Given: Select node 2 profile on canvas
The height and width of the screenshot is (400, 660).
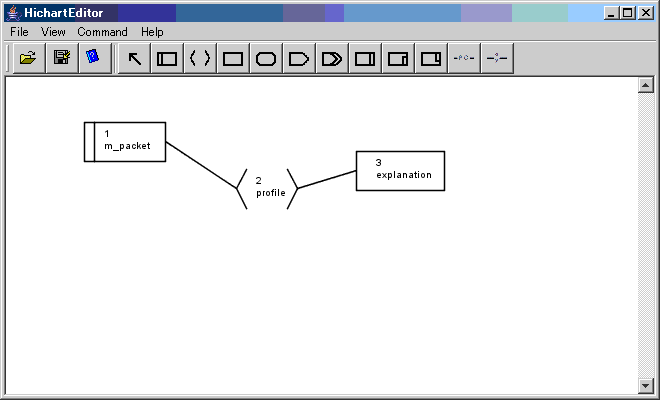Looking at the screenshot, I should coord(267,189).
